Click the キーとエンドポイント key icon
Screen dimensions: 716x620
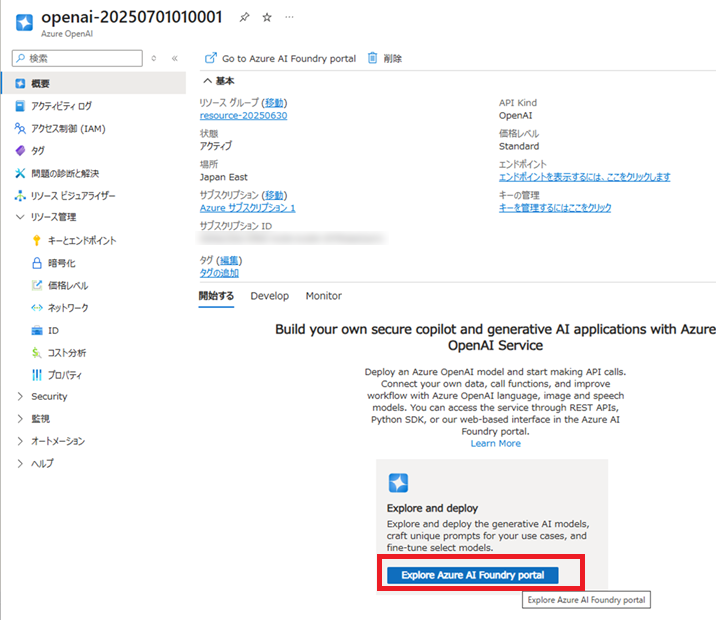(x=37, y=241)
